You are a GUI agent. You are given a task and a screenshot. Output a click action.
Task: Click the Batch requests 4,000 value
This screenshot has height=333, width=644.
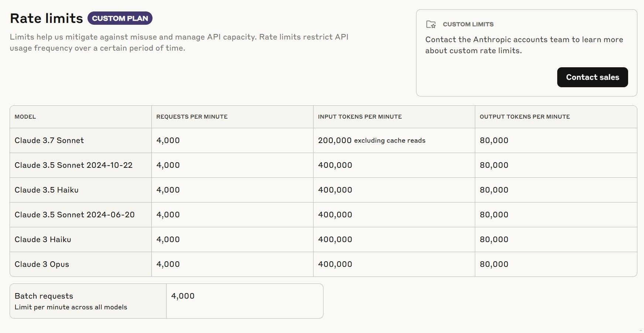tap(183, 296)
